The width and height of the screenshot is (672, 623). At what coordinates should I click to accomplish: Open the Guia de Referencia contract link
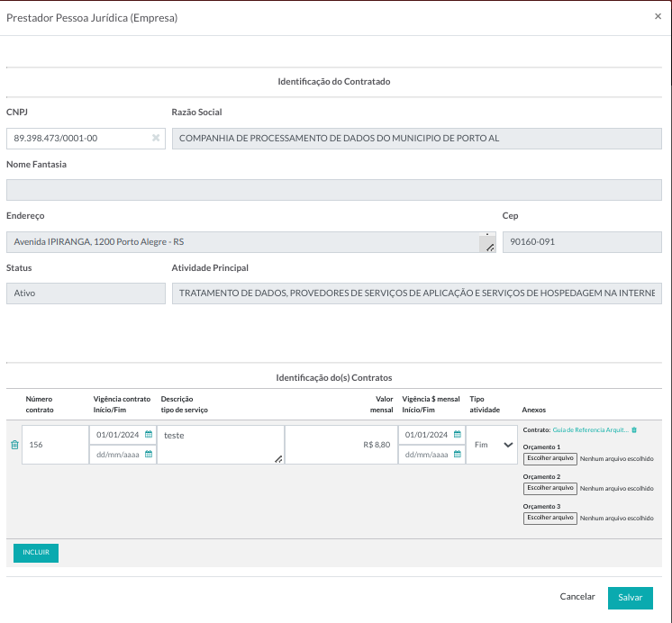tap(590, 430)
